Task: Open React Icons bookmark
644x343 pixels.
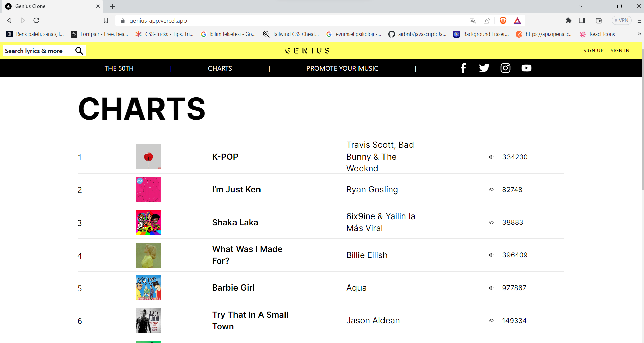Action: pos(597,34)
